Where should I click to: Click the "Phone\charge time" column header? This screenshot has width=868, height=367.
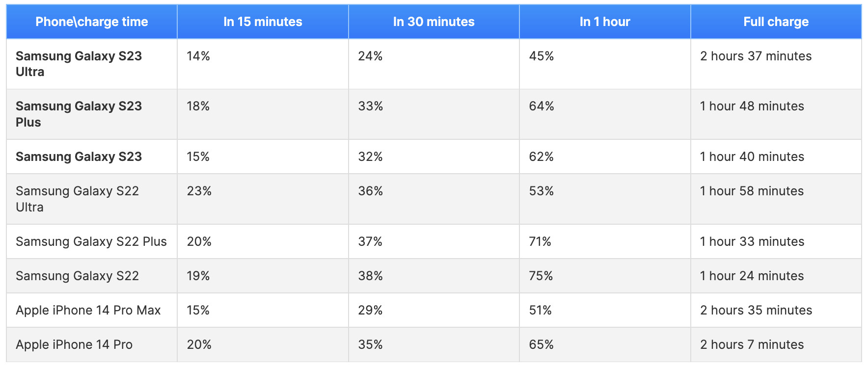92,22
